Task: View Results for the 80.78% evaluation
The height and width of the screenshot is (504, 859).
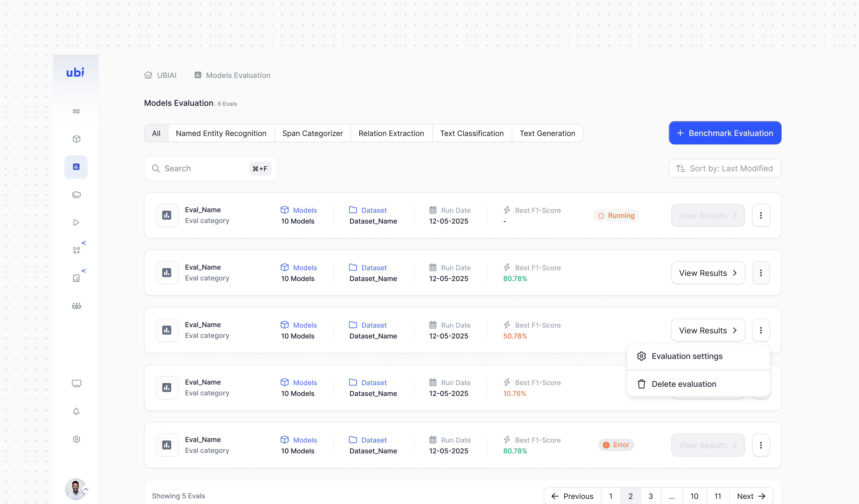Action: click(708, 273)
